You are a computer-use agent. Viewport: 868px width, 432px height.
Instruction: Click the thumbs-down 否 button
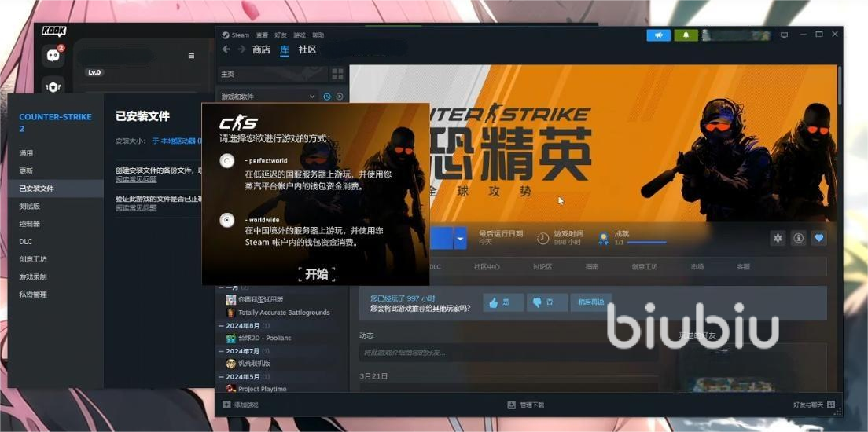click(x=546, y=302)
